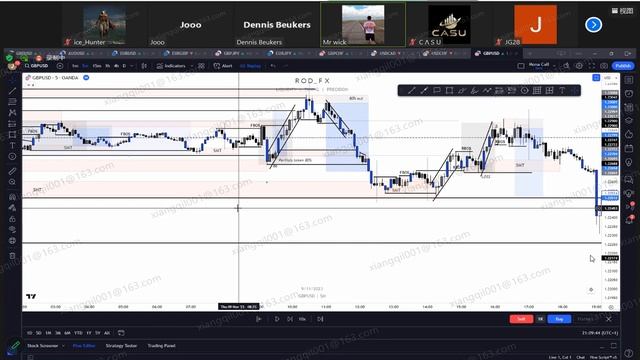Enter fullscreen mode icon
The image size is (640, 360).
tap(591, 66)
